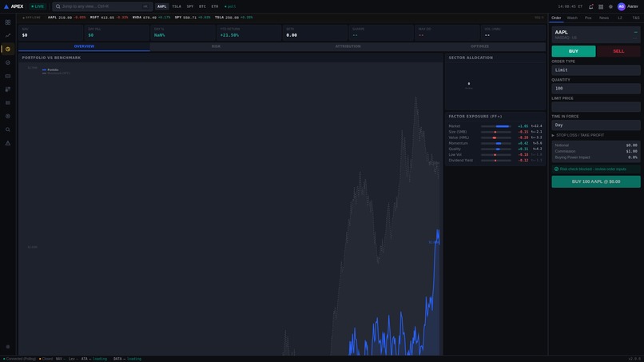Screen dimensions: 644x362
Task: Expand Stop Loss / Take Profit section
Action: 578,135
